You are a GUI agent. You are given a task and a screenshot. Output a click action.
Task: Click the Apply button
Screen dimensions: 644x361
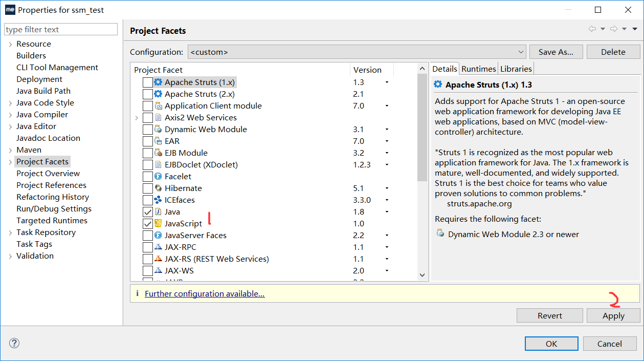point(613,315)
